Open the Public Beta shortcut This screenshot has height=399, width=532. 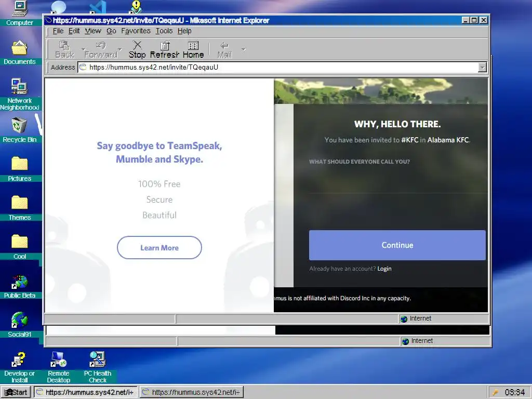20,286
